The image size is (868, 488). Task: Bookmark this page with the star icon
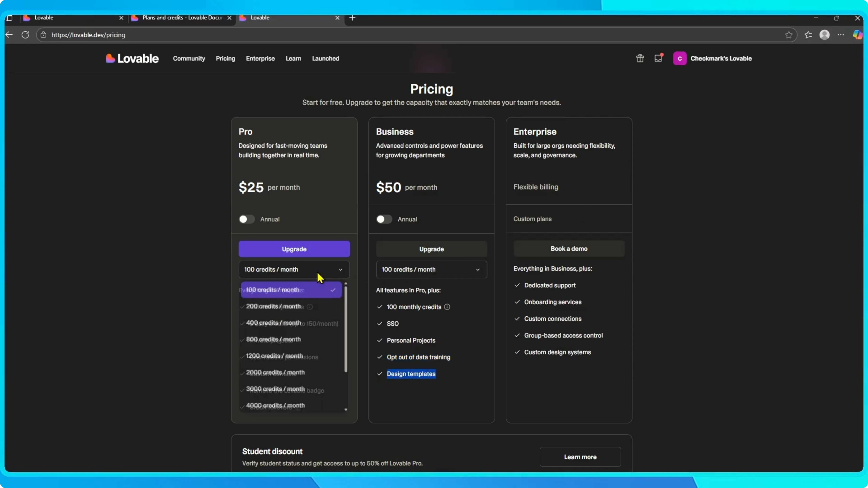789,35
